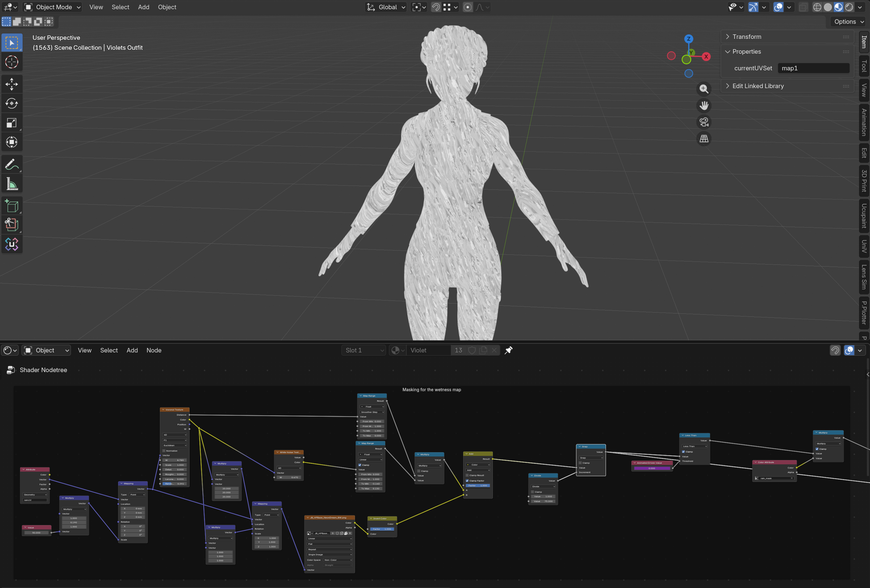The height and width of the screenshot is (588, 870).
Task: Expand the Transform panel
Action: click(746, 37)
